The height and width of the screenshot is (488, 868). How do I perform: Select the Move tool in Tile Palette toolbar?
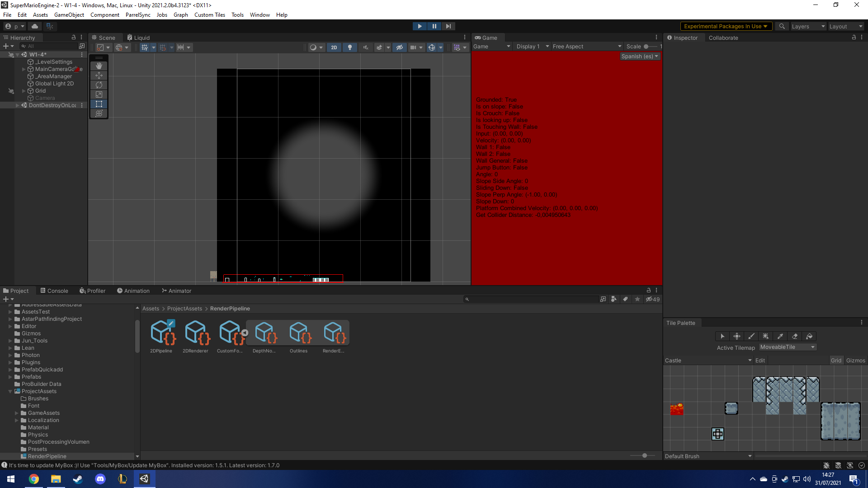(736, 336)
